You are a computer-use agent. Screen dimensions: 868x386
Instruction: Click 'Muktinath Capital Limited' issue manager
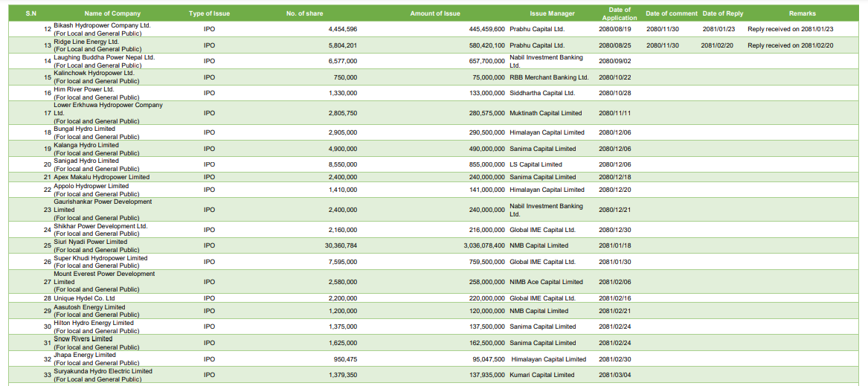546,113
